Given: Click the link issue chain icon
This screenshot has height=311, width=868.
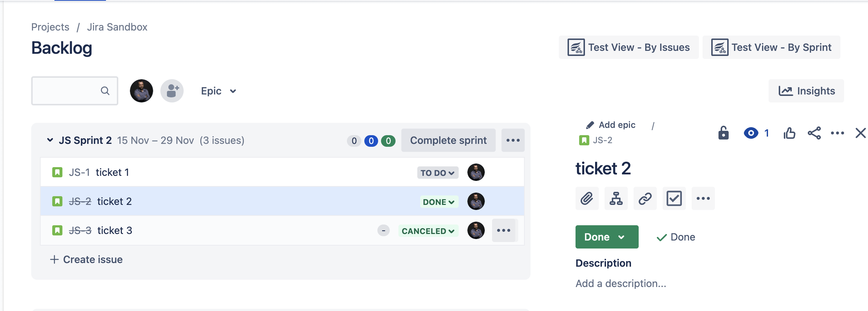Looking at the screenshot, I should 645,198.
